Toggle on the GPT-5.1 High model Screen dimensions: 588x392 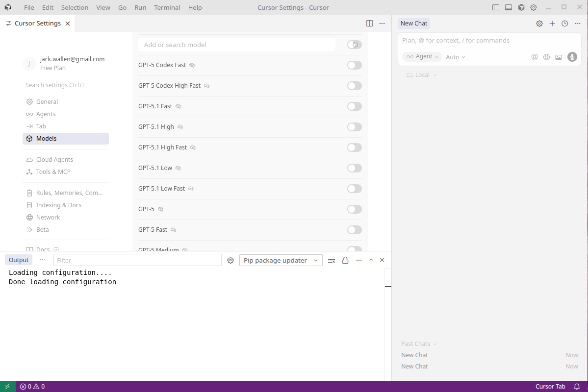[354, 127]
